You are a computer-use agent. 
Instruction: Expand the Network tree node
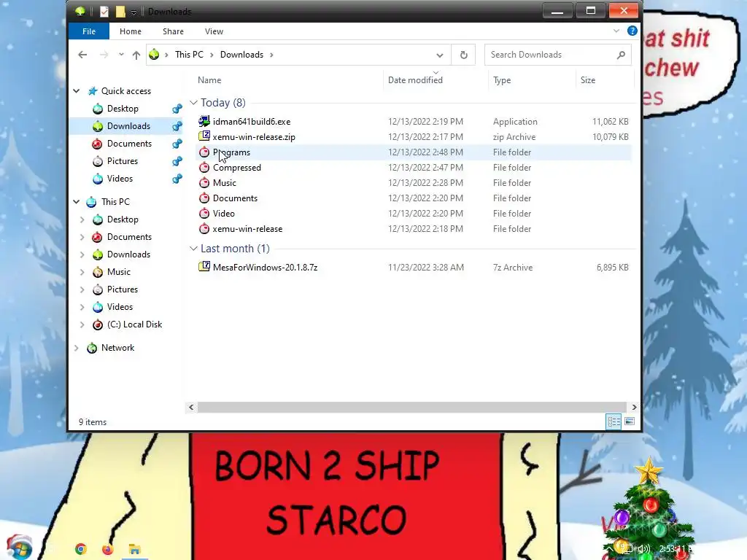point(76,348)
